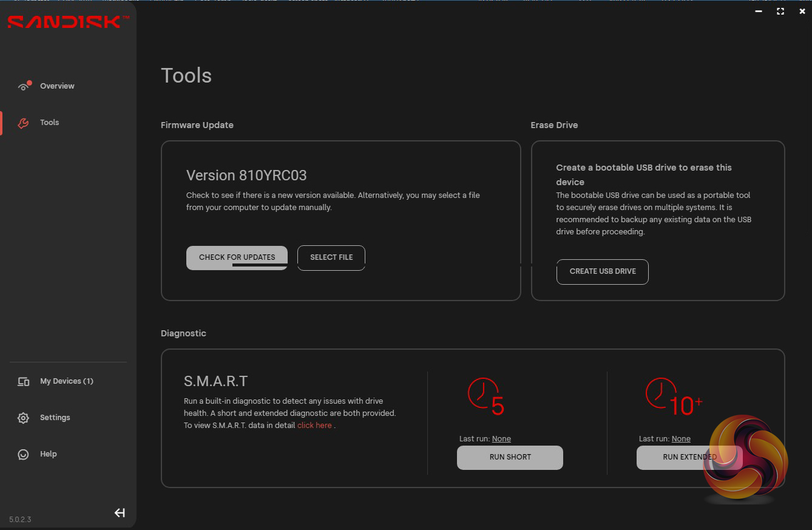
Task: Click the Help smiley icon
Action: click(24, 454)
